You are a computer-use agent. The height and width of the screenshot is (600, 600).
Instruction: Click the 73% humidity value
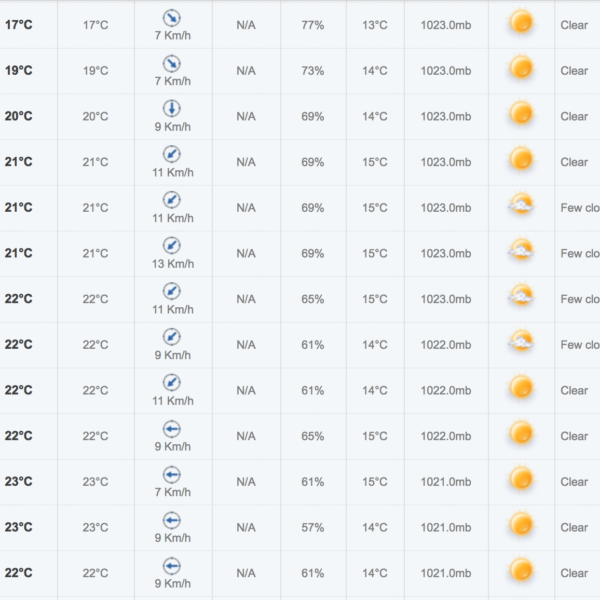[x=312, y=71]
